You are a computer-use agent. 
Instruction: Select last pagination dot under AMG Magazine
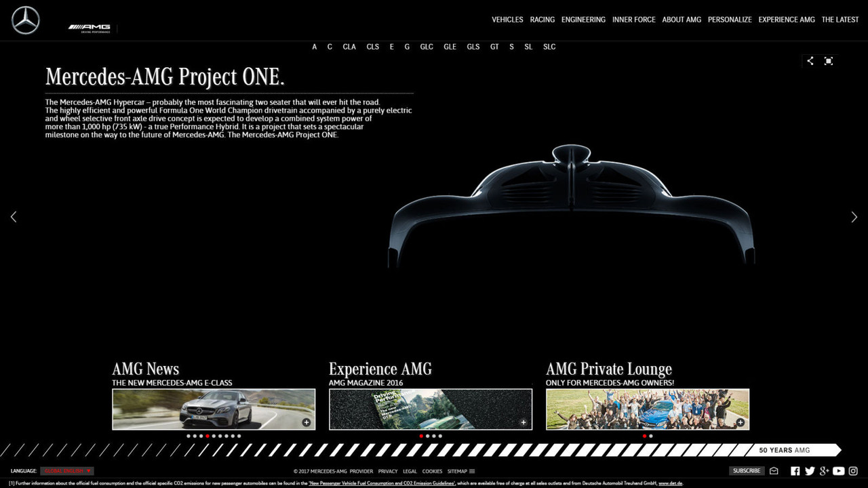(440, 436)
